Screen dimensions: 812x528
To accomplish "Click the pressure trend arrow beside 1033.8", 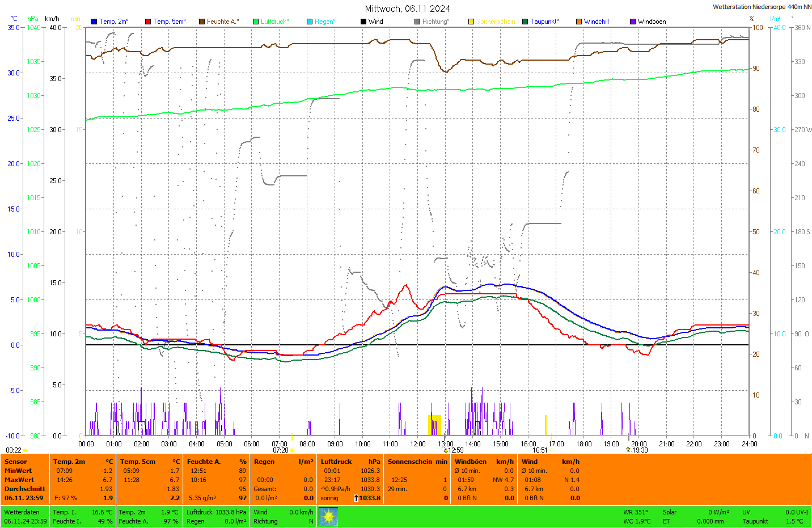I will click(x=356, y=498).
